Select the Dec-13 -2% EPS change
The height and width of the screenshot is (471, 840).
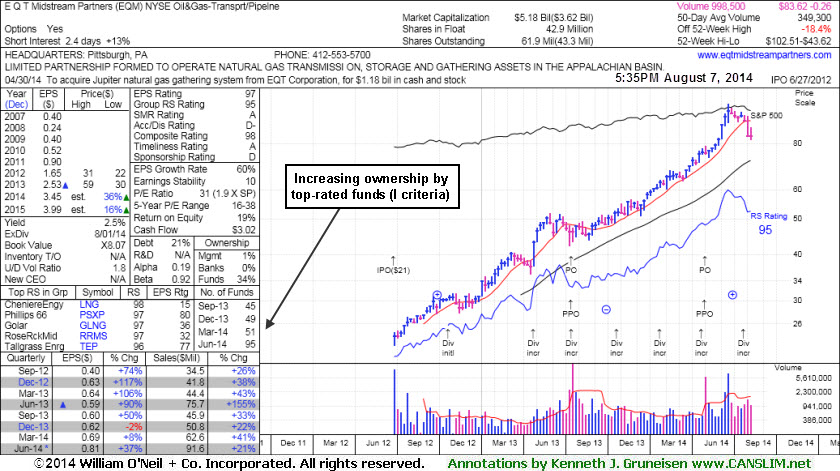tap(132, 427)
